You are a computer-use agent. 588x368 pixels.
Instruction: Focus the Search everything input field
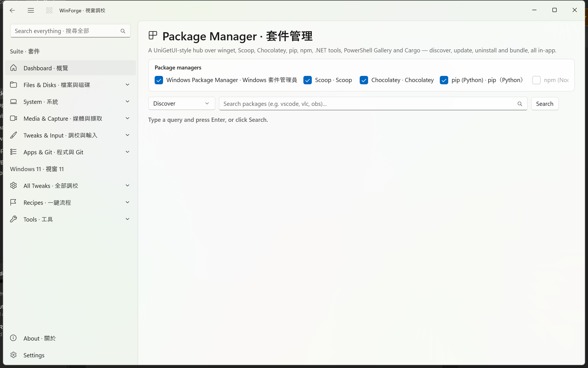point(70,31)
